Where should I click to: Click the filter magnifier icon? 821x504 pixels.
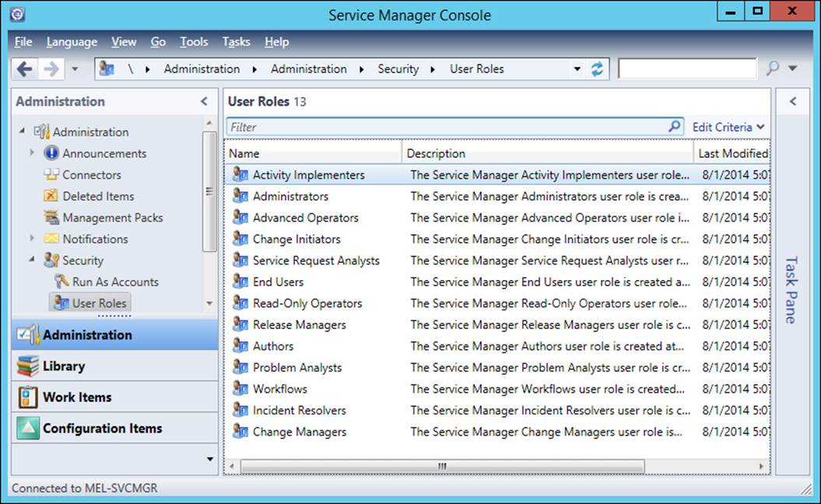675,126
